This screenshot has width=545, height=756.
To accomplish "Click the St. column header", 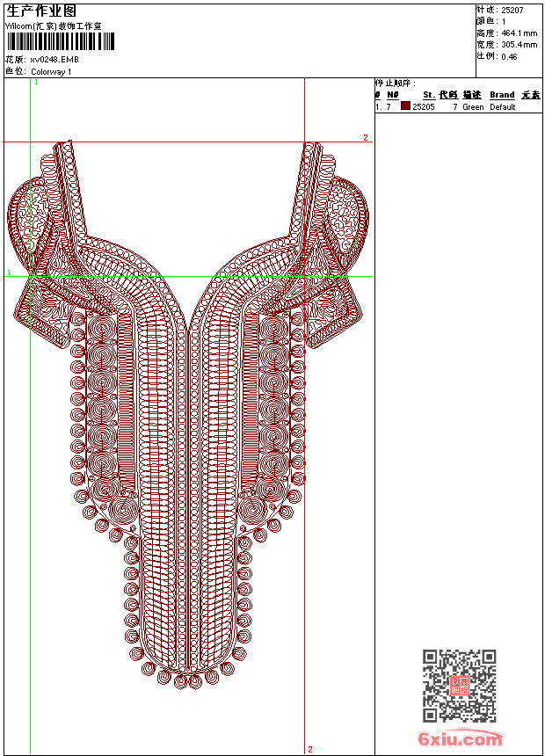I will point(428,95).
